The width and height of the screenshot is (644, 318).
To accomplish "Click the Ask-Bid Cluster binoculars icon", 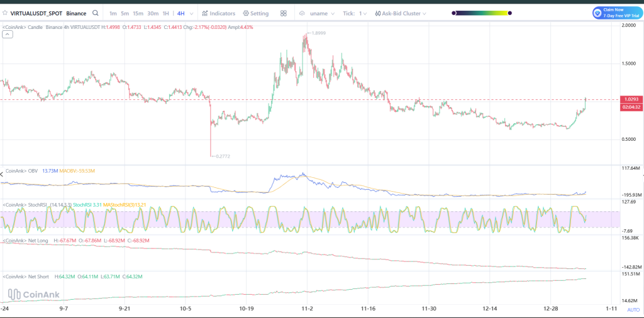I will 377,13.
